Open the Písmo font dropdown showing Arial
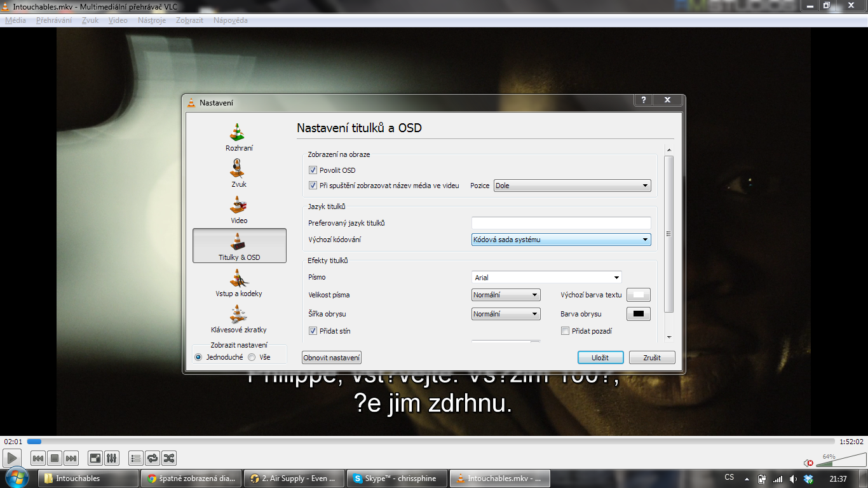Screen dimensions: 868x488 click(x=546, y=277)
